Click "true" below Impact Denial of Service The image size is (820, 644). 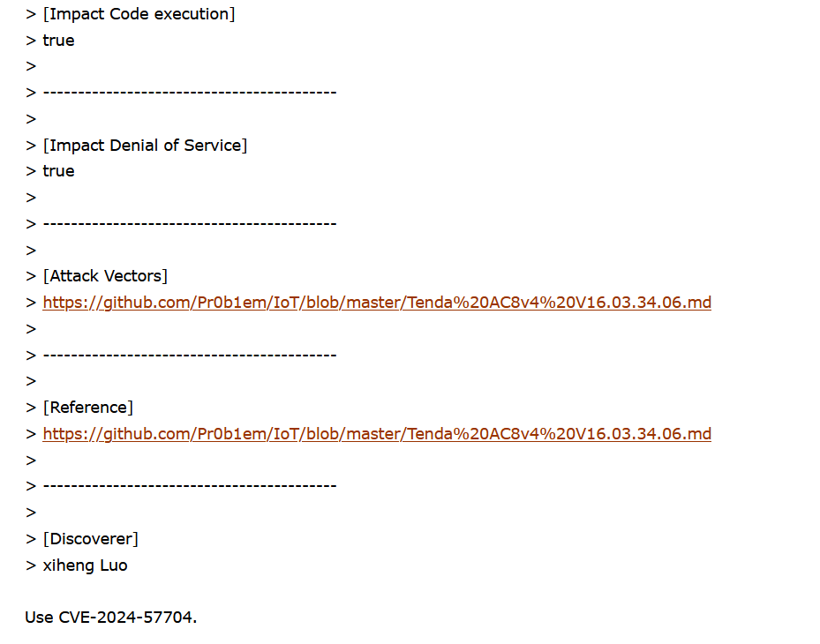(x=58, y=171)
